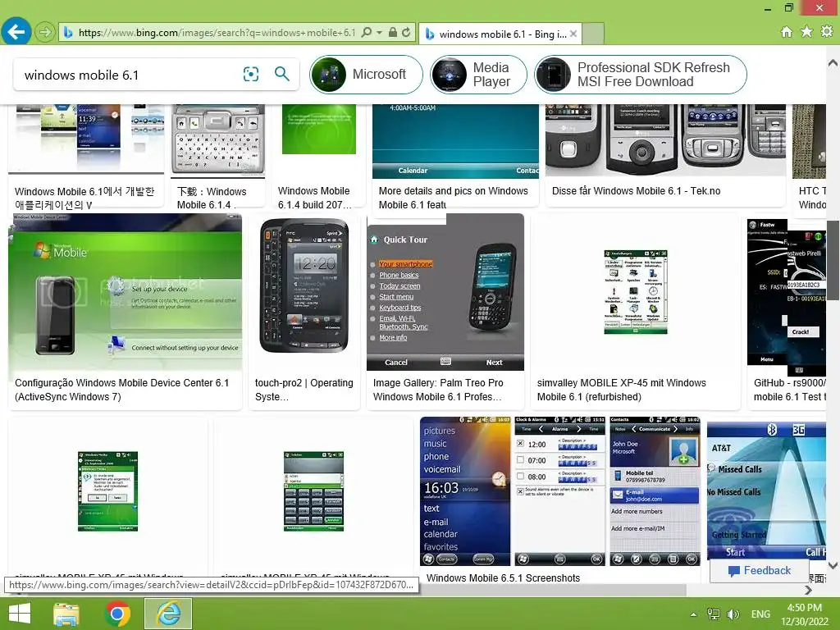Select the Professional SDK Refresh MSI chip
The image size is (840, 630).
tap(641, 75)
